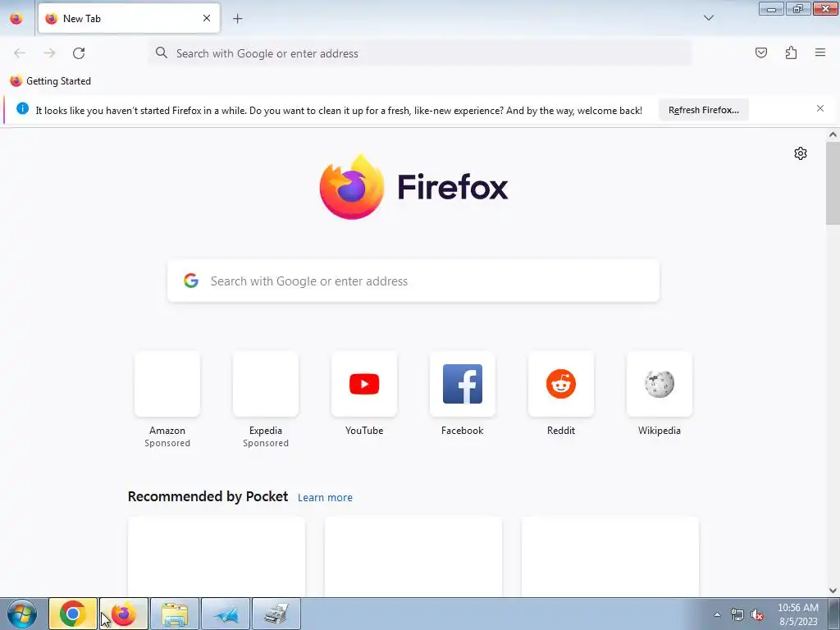Focus the center Google search box

[413, 281]
